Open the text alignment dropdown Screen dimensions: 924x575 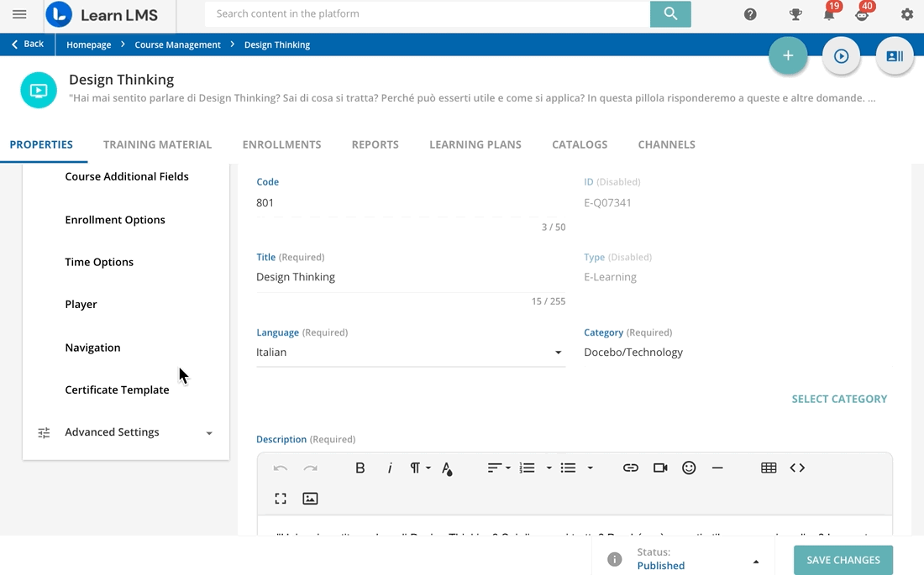pyautogui.click(x=499, y=468)
